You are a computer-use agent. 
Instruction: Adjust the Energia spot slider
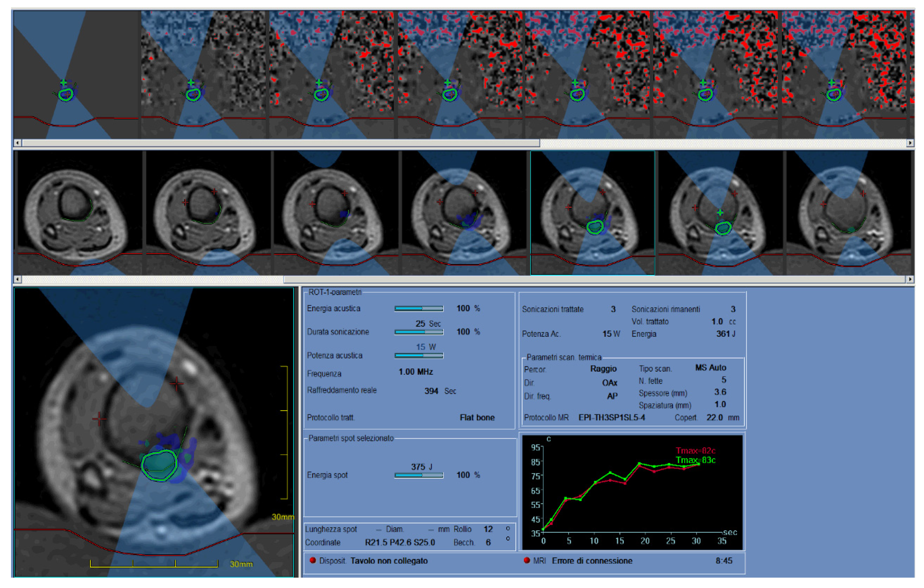[x=419, y=475]
